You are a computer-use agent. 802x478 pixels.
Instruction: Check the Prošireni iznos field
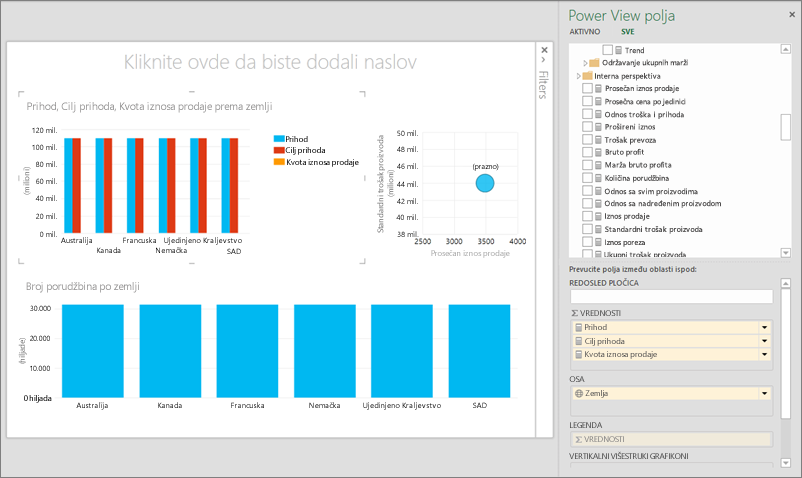click(587, 127)
